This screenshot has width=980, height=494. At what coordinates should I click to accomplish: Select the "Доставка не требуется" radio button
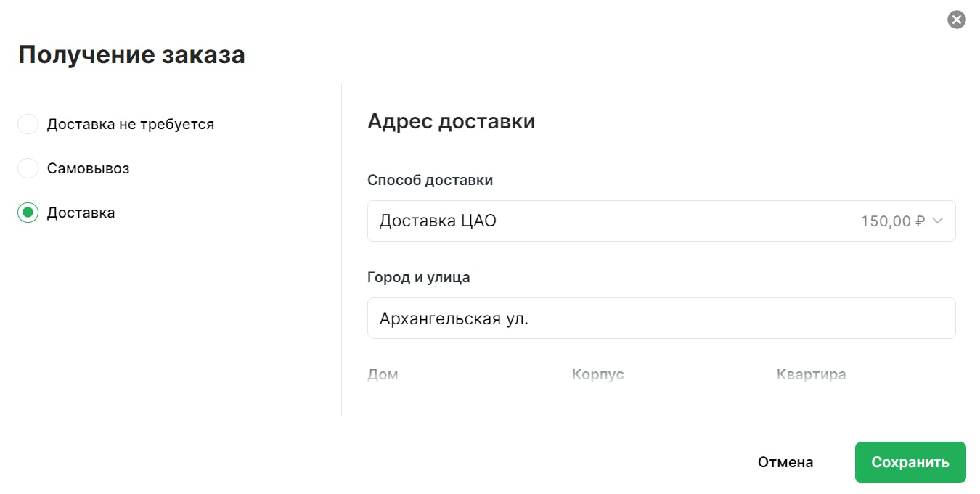pyautogui.click(x=28, y=124)
